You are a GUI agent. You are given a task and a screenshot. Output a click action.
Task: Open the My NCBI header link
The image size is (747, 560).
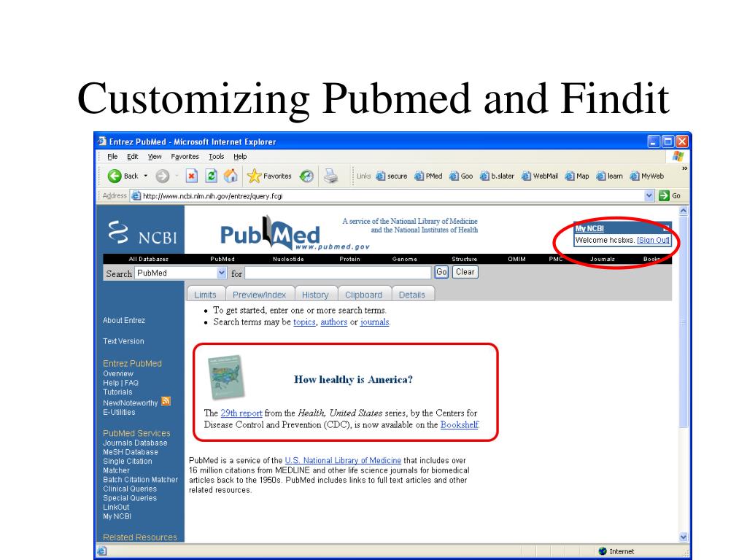pos(589,228)
